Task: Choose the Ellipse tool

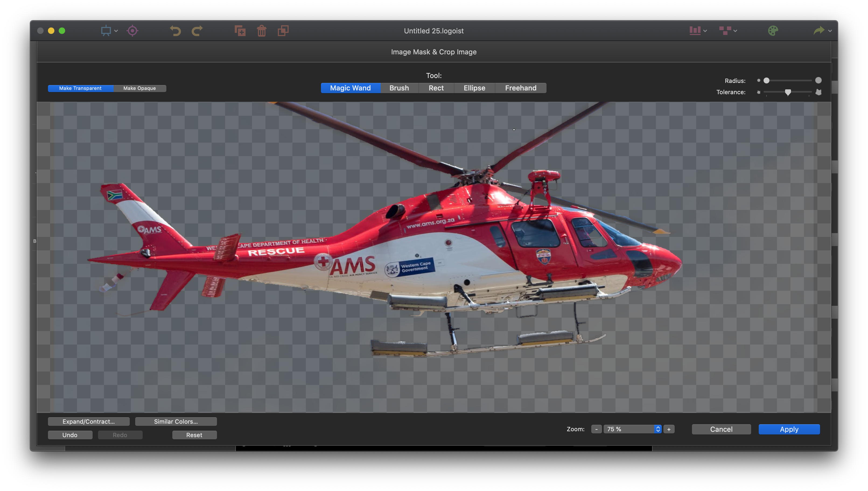Action: 474,88
